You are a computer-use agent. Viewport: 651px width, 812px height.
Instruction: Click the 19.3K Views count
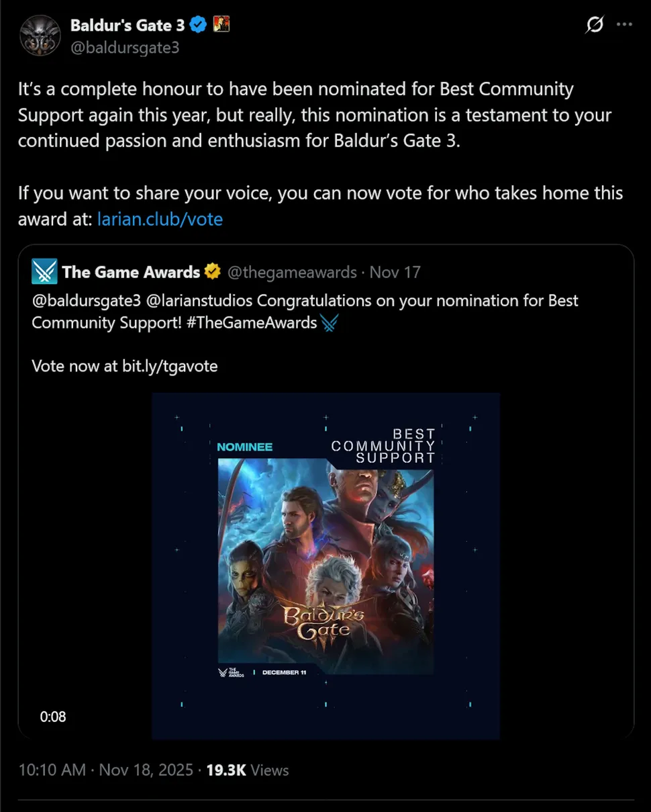248,770
